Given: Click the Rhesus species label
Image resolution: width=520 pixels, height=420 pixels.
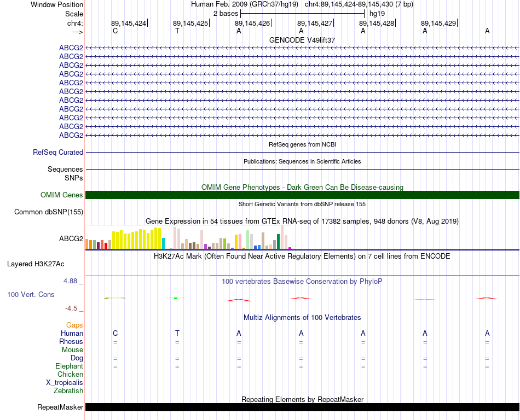Looking at the screenshot, I should pyautogui.click(x=71, y=341).
